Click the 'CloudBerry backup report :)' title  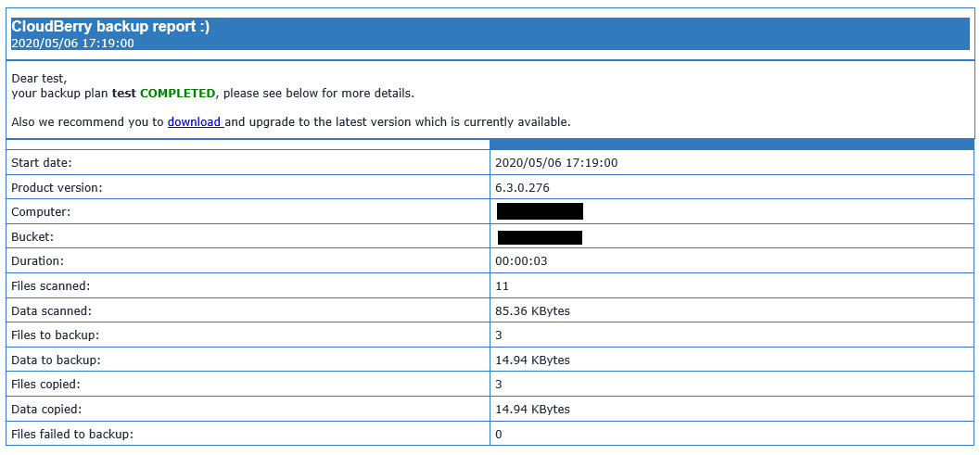tap(110, 27)
